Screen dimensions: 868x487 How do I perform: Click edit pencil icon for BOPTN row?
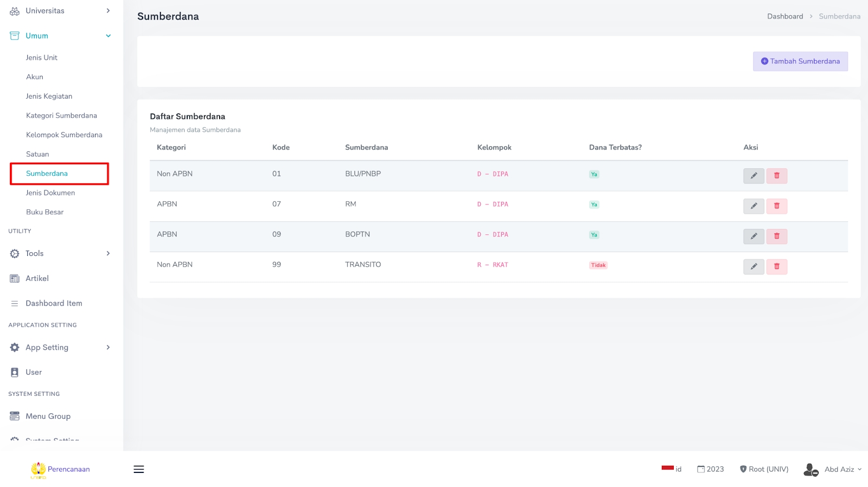point(754,236)
